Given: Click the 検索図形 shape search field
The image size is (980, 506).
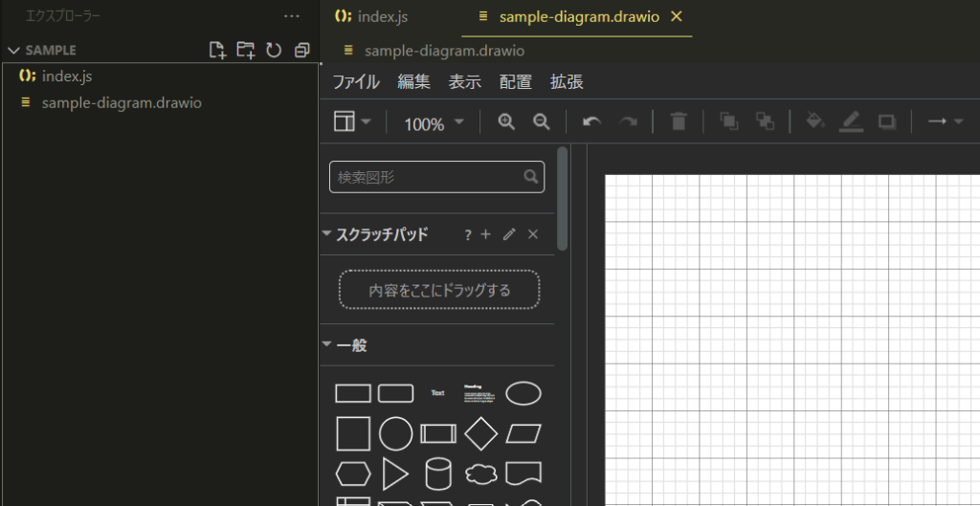Looking at the screenshot, I should (426, 177).
